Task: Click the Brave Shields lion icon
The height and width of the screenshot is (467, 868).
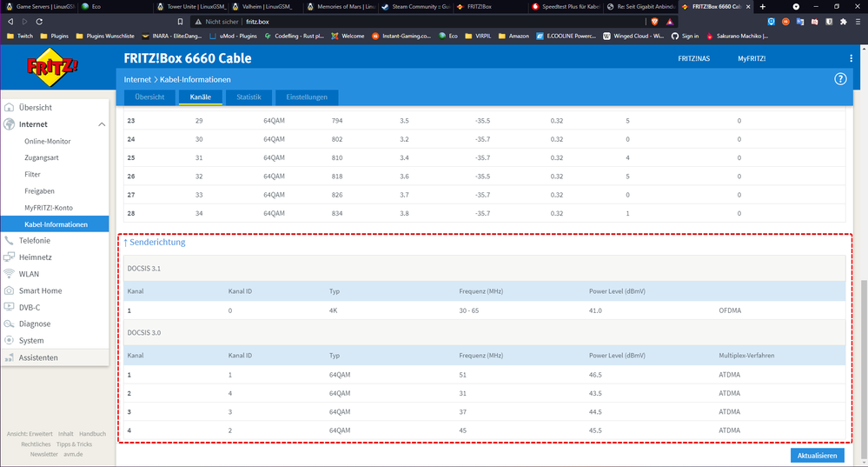Action: point(655,22)
